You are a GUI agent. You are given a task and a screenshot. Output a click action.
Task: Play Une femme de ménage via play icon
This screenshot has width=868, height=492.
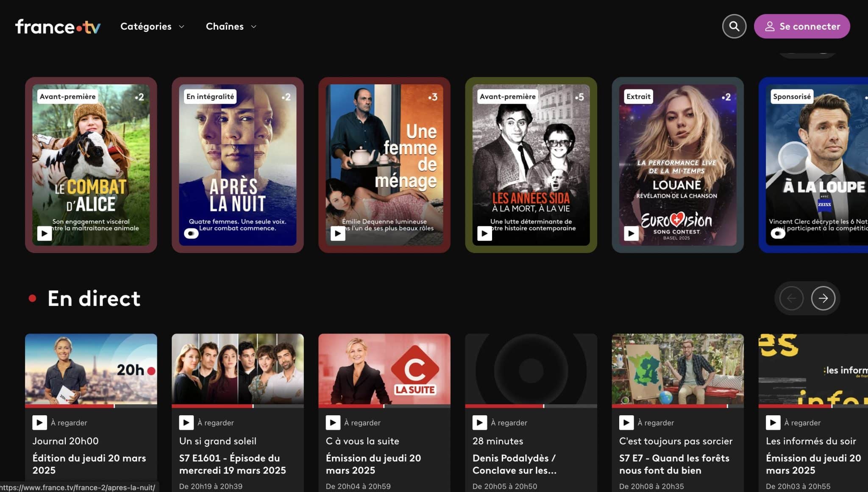coord(338,233)
